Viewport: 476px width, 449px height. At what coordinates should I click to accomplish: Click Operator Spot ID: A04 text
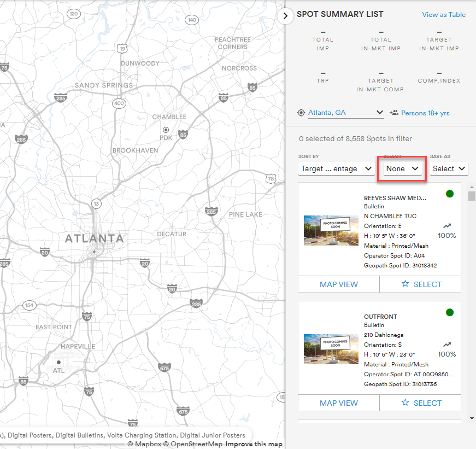click(x=394, y=256)
